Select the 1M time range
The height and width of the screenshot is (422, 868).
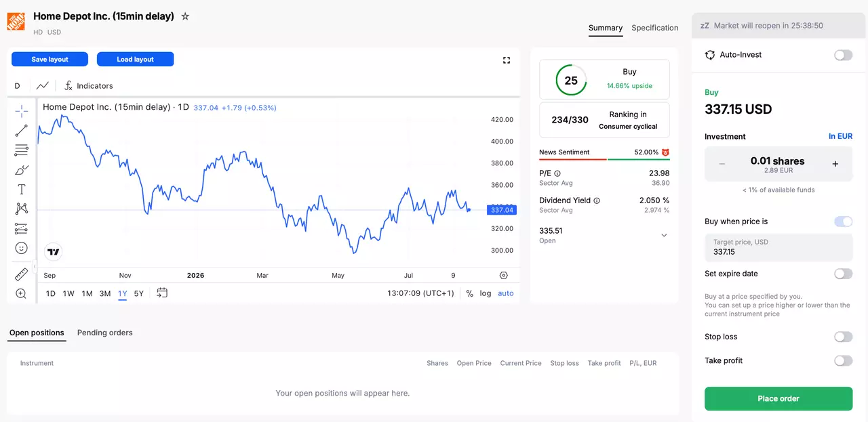click(x=87, y=293)
